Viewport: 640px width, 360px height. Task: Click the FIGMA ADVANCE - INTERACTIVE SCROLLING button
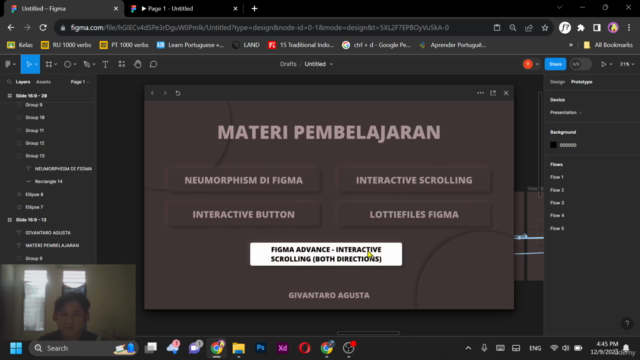326,254
